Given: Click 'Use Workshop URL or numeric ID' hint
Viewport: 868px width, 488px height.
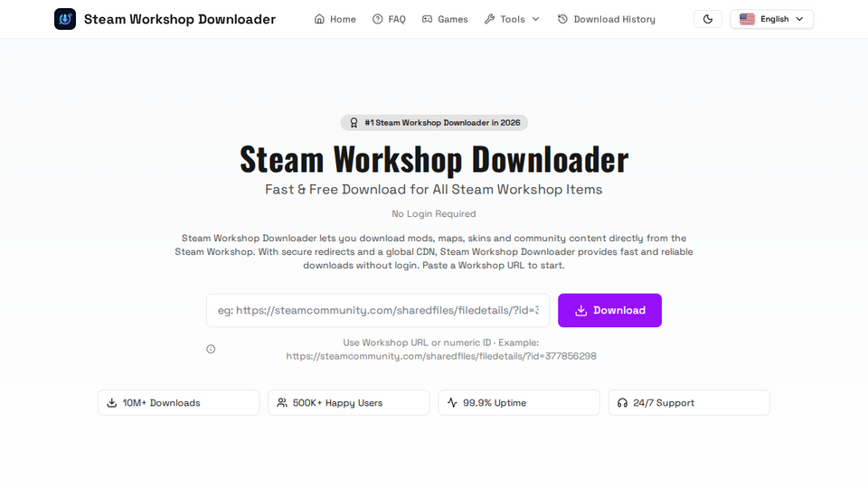Looking at the screenshot, I should [417, 343].
